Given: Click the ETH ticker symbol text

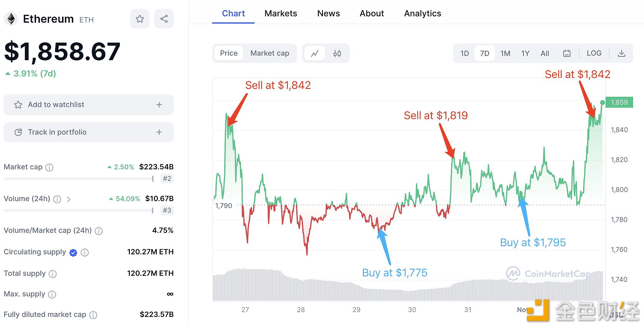Looking at the screenshot, I should coord(86,20).
